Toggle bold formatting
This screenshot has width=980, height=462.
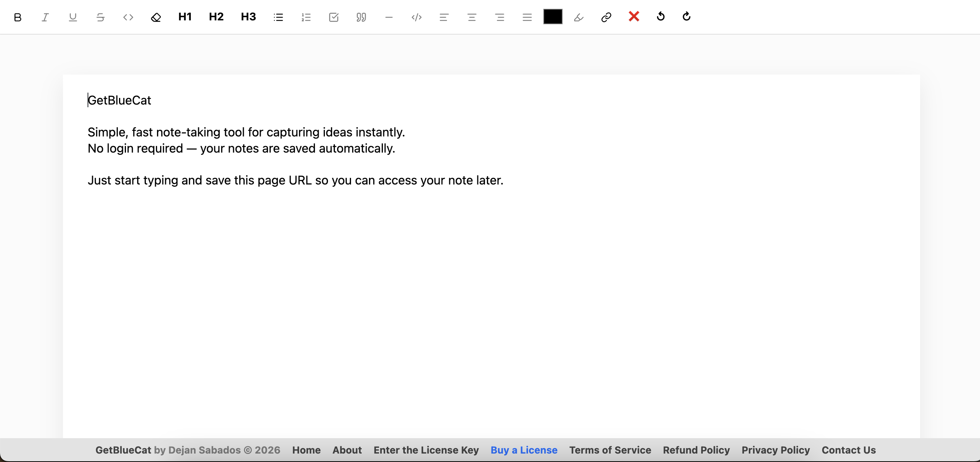point(18,17)
